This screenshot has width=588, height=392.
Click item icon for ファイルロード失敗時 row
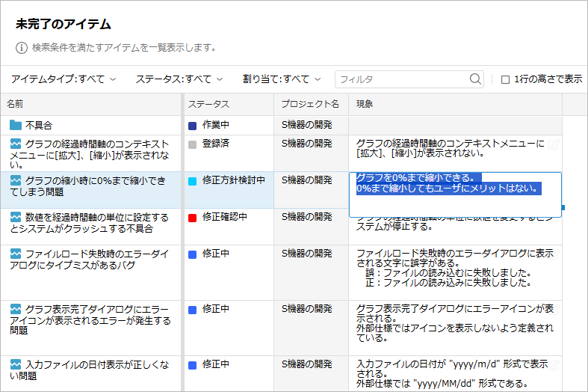16,254
